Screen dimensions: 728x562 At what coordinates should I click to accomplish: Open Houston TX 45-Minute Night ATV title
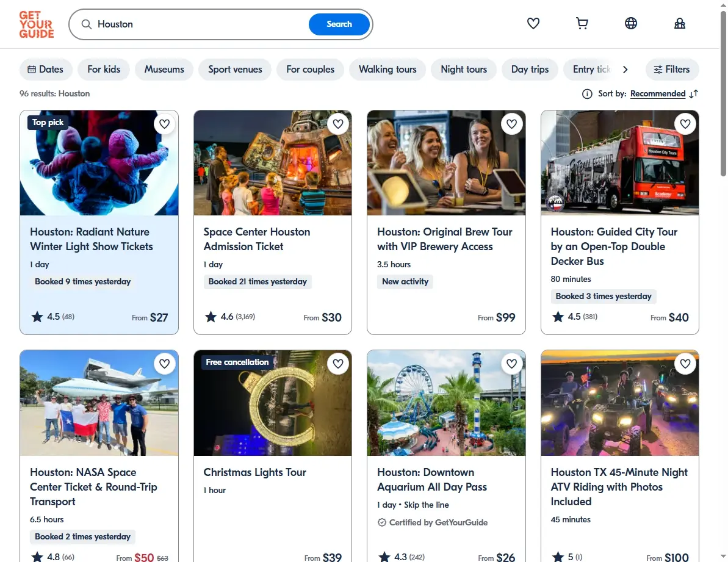point(619,487)
